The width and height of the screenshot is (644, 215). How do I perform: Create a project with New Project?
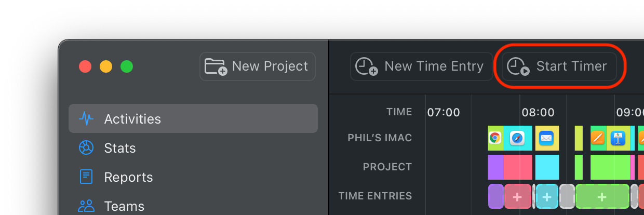258,66
